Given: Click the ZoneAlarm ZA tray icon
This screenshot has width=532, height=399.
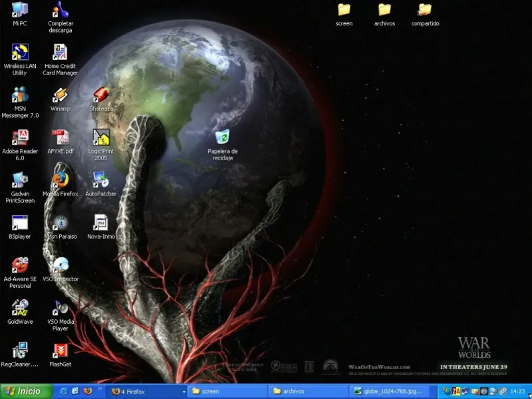Looking at the screenshot, I should coord(456,391).
